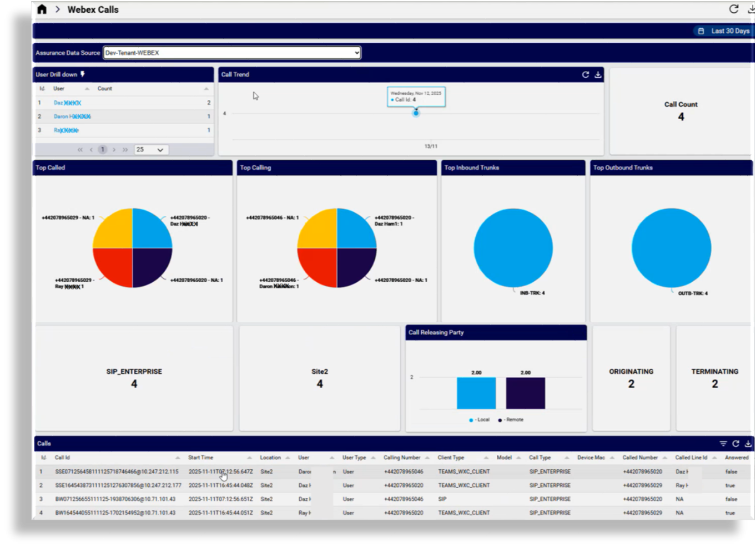Open the filter icon on the Calls panel
756x548 pixels.
click(x=722, y=444)
